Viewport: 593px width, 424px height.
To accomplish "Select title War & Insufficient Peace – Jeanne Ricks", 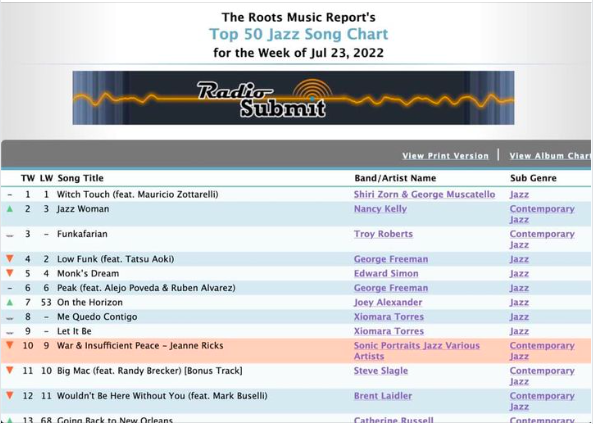I will 140,345.
